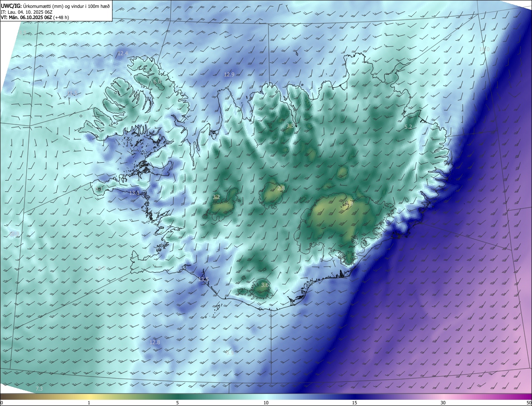Click the color scale tick labeled 10
This screenshot has width=532, height=406.
266,403
